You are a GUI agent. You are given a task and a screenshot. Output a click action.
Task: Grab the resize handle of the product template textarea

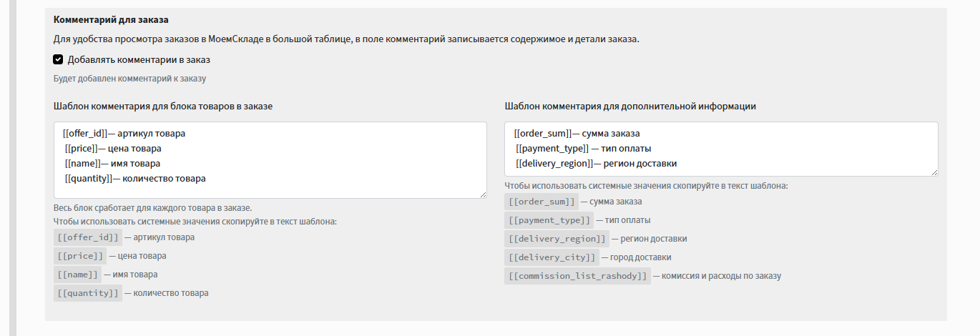pyautogui.click(x=483, y=194)
